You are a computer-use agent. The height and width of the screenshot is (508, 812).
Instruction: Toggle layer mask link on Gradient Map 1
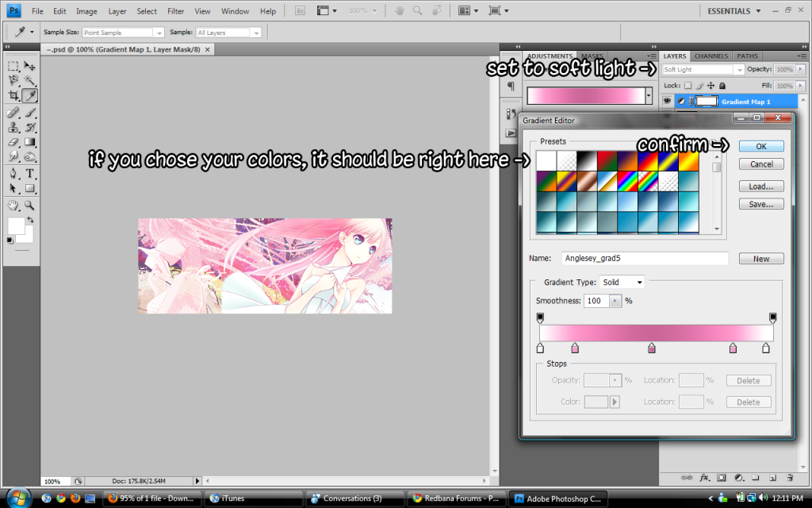[x=691, y=102]
